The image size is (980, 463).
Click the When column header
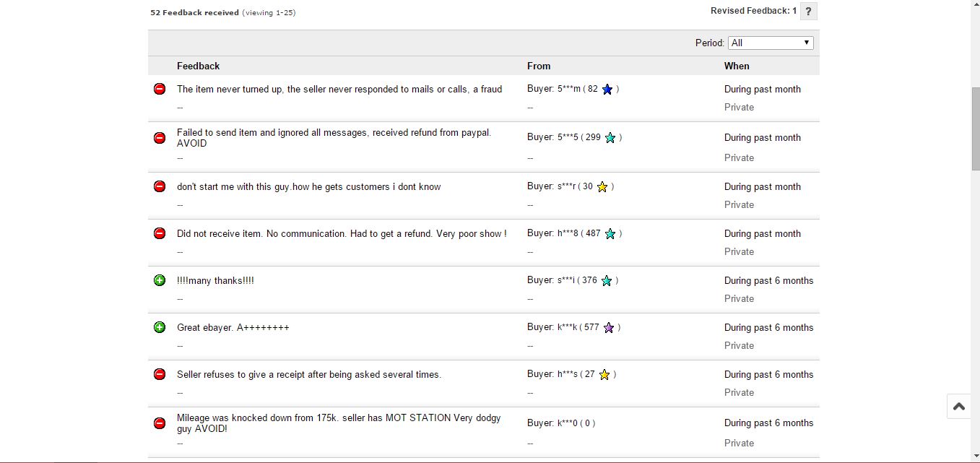click(737, 66)
